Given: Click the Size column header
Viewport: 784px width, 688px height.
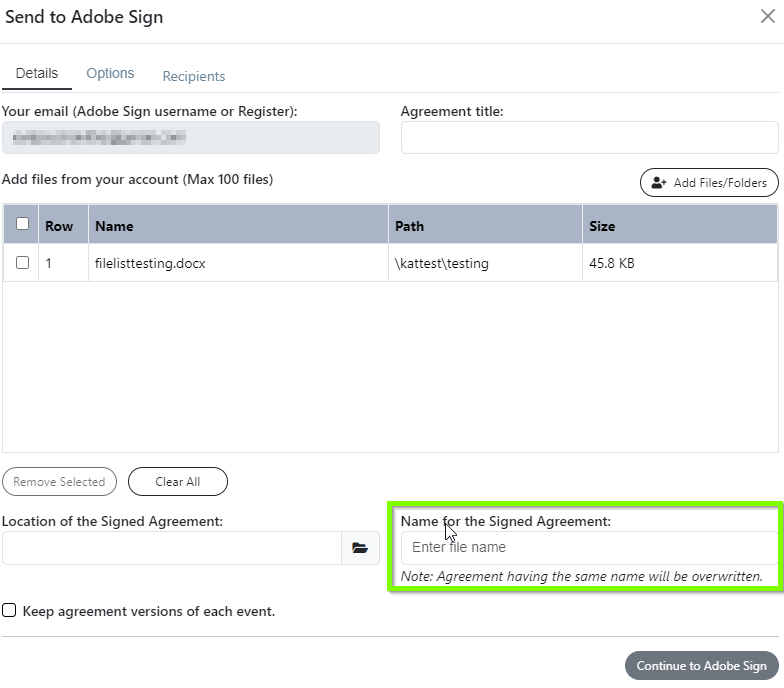Looking at the screenshot, I should tap(680, 224).
